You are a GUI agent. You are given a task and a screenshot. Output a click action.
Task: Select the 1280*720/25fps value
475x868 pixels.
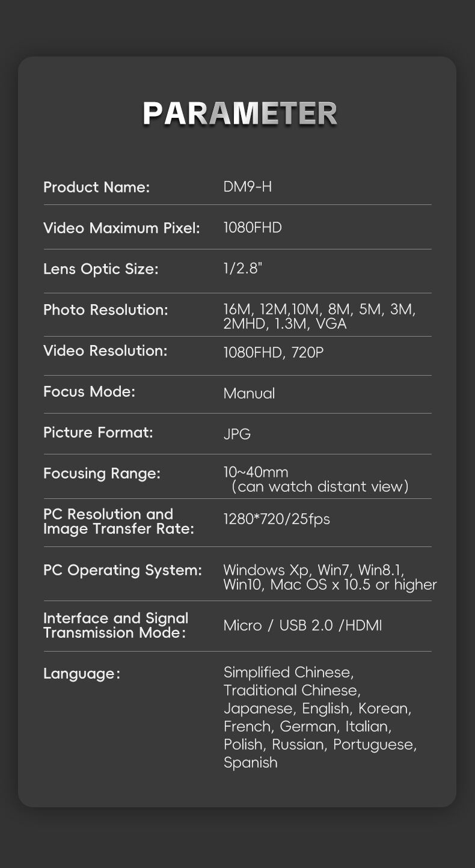click(277, 519)
